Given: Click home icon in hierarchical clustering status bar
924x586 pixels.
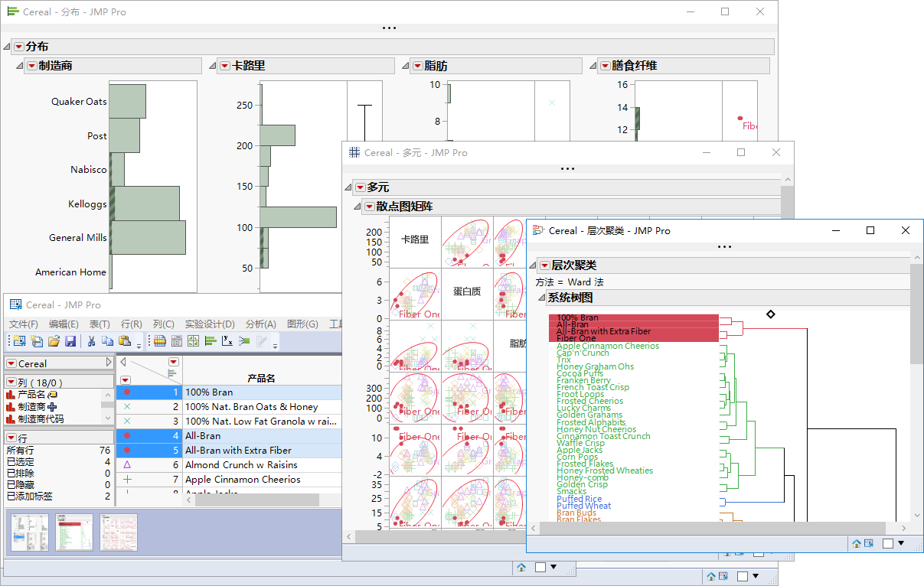Looking at the screenshot, I should [x=857, y=543].
